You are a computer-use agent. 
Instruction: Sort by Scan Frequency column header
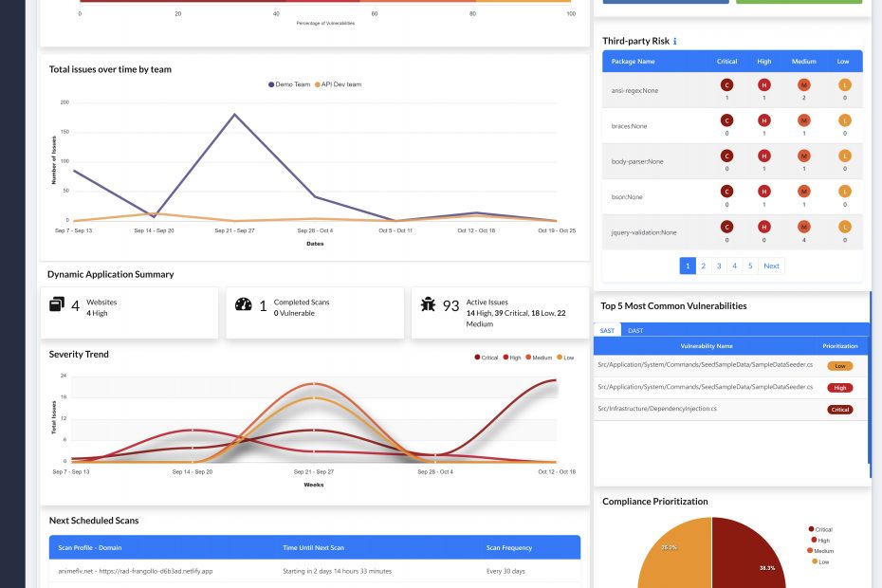click(509, 547)
